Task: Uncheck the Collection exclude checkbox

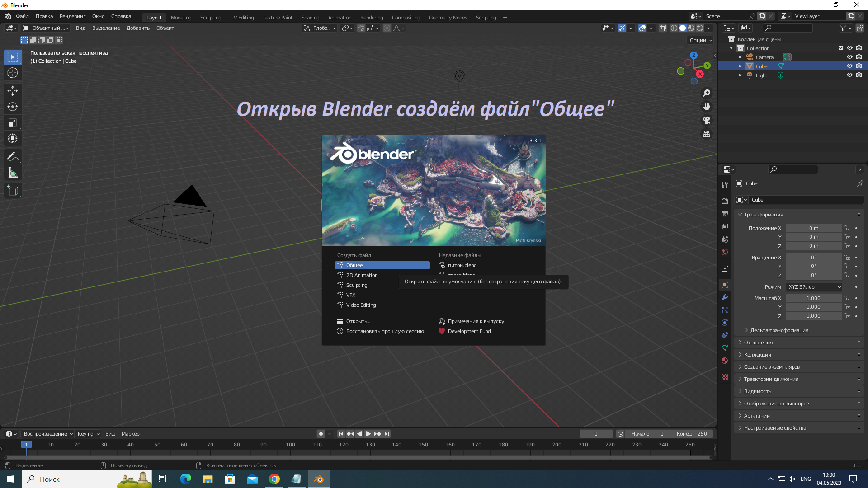Action: [x=841, y=48]
